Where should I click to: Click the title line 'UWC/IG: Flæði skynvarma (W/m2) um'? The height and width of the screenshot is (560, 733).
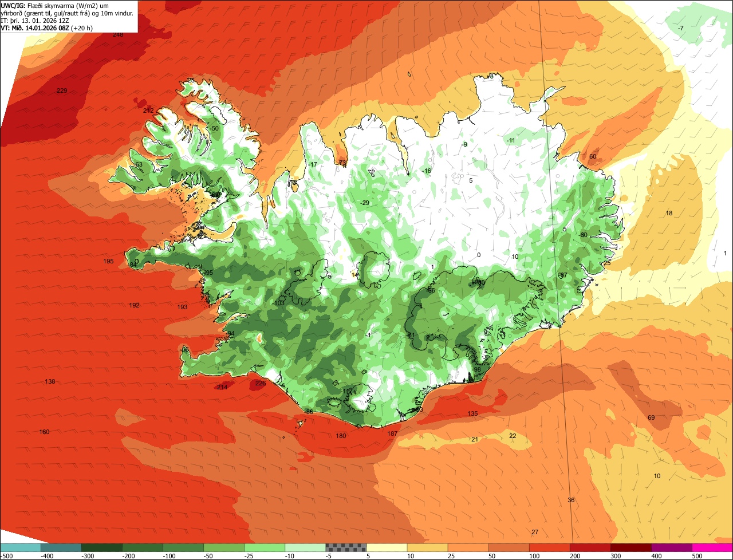click(x=55, y=5)
